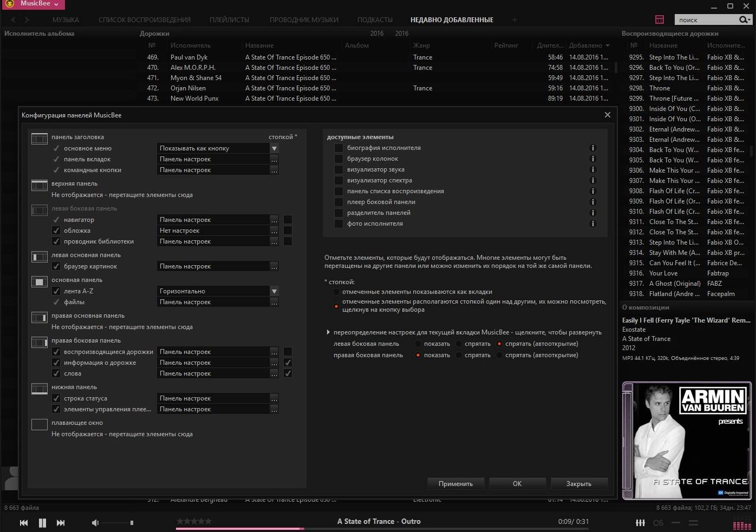Screen dimensions: 756x532
Task: Close the panel configuration dialog with X
Action: 607,115
